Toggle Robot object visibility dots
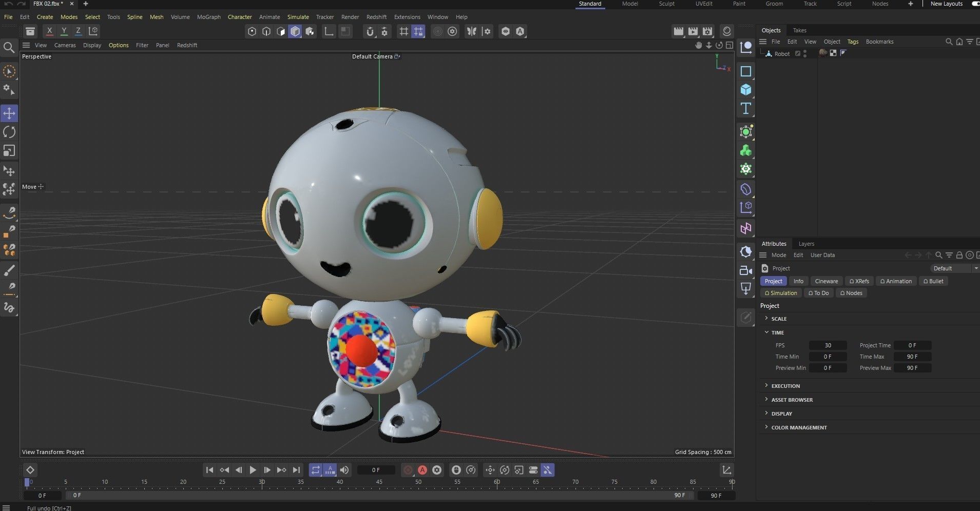The image size is (980, 511). pos(805,53)
